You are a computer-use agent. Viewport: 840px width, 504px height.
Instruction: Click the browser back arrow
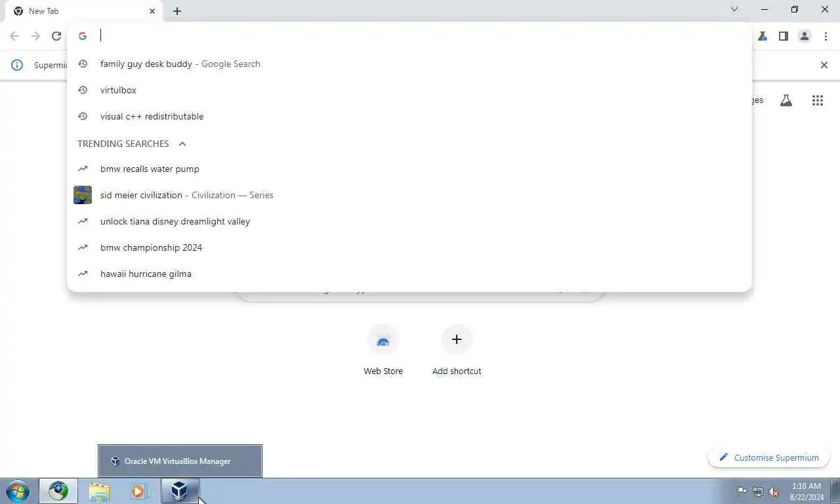coord(14,36)
